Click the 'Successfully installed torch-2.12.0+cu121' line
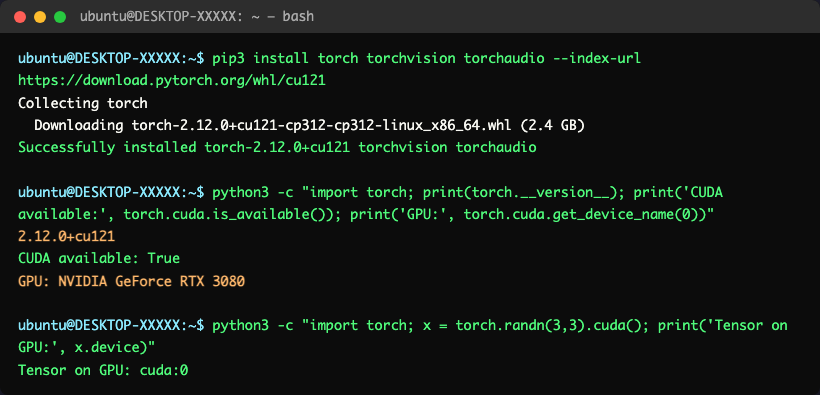Image resolution: width=820 pixels, height=395 pixels. click(x=277, y=148)
